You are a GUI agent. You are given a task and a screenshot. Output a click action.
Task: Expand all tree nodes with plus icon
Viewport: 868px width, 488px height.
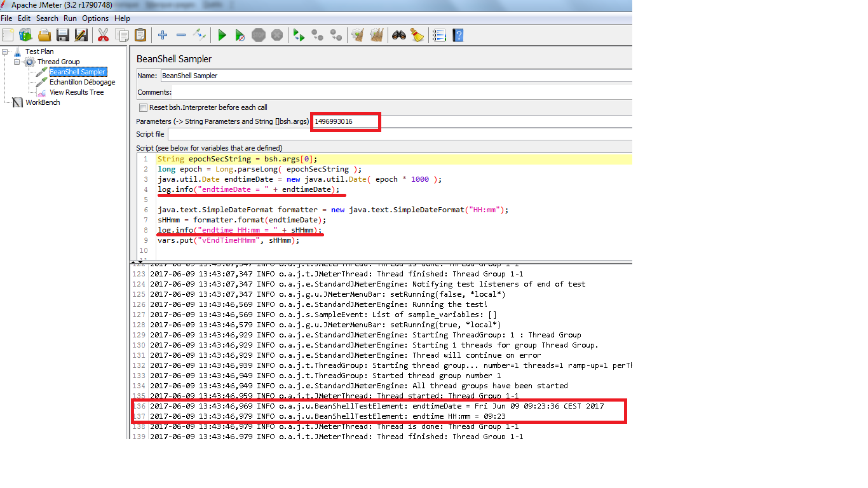[163, 35]
